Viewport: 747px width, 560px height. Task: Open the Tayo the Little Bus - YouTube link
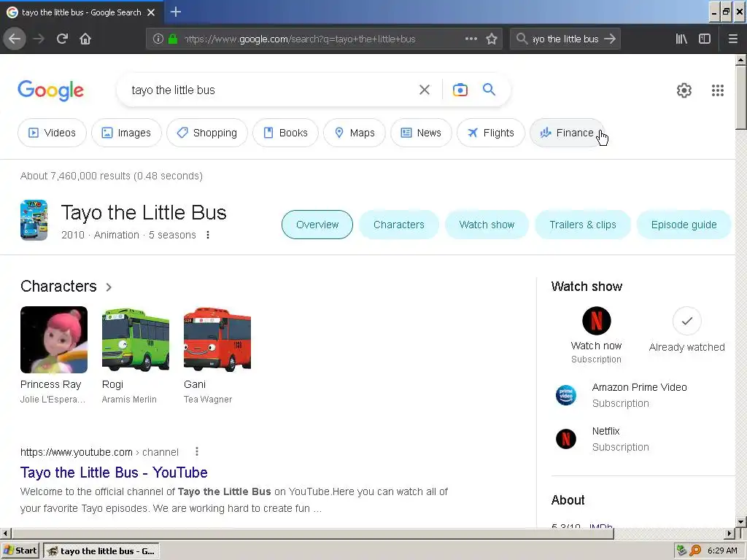tap(114, 472)
